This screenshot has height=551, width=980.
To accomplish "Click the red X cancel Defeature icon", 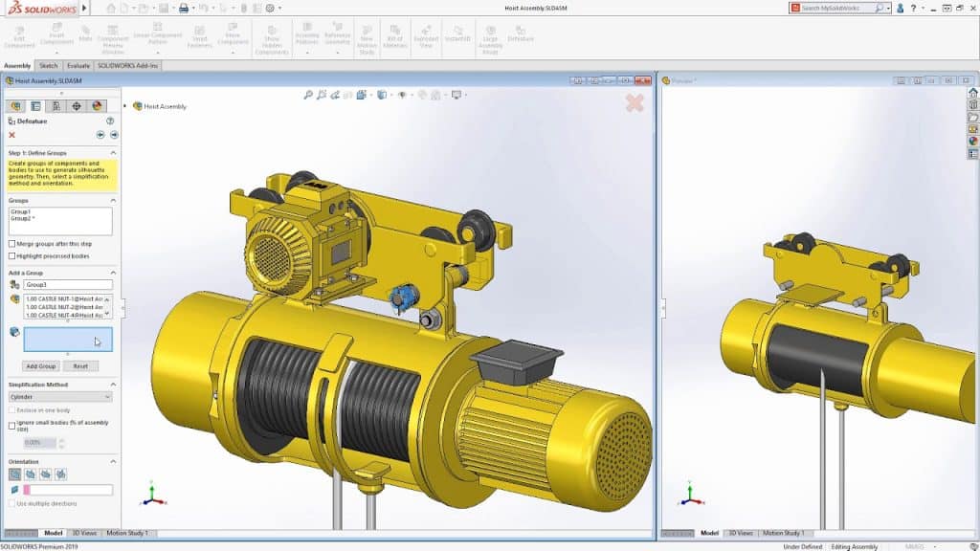I will point(12,135).
